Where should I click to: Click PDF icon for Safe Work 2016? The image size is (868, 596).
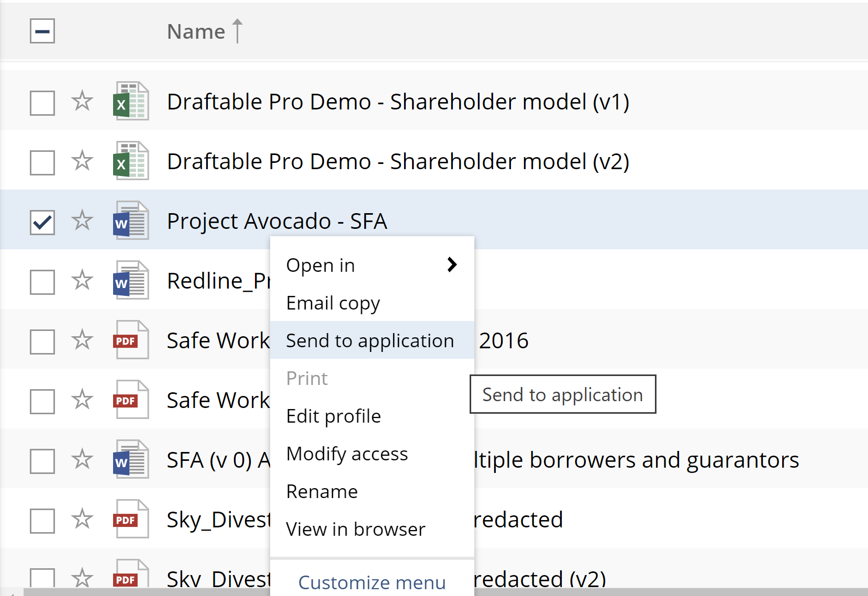click(x=131, y=340)
